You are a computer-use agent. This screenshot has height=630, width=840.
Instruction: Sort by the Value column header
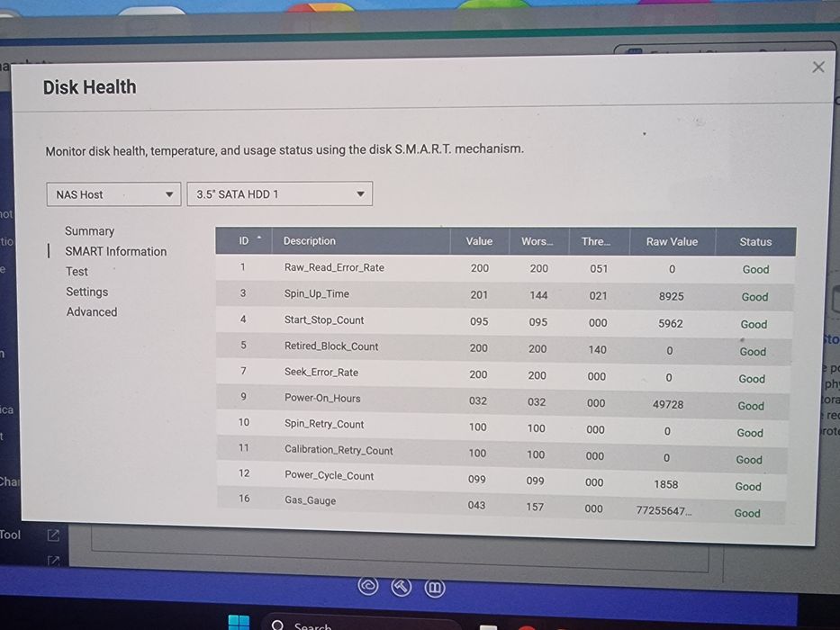pyautogui.click(x=479, y=241)
